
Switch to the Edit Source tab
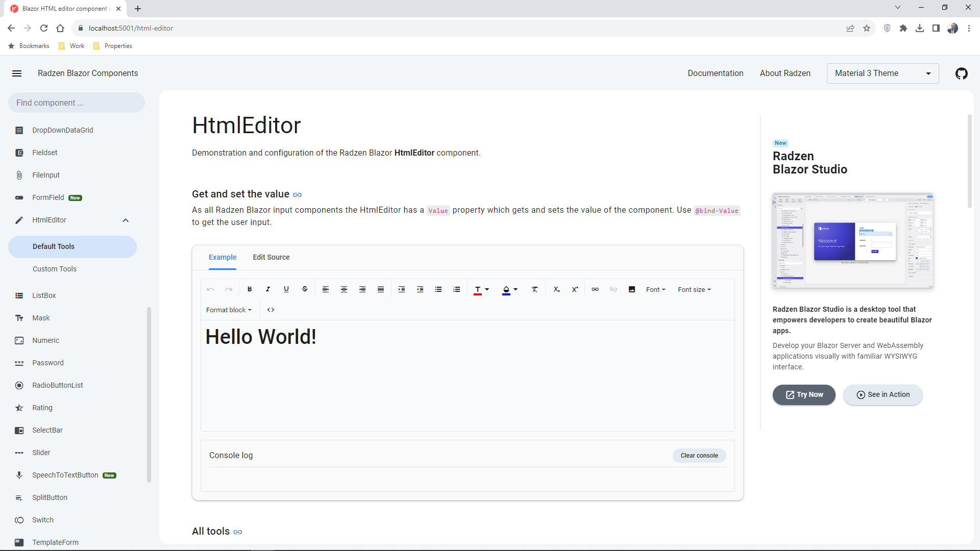click(271, 257)
